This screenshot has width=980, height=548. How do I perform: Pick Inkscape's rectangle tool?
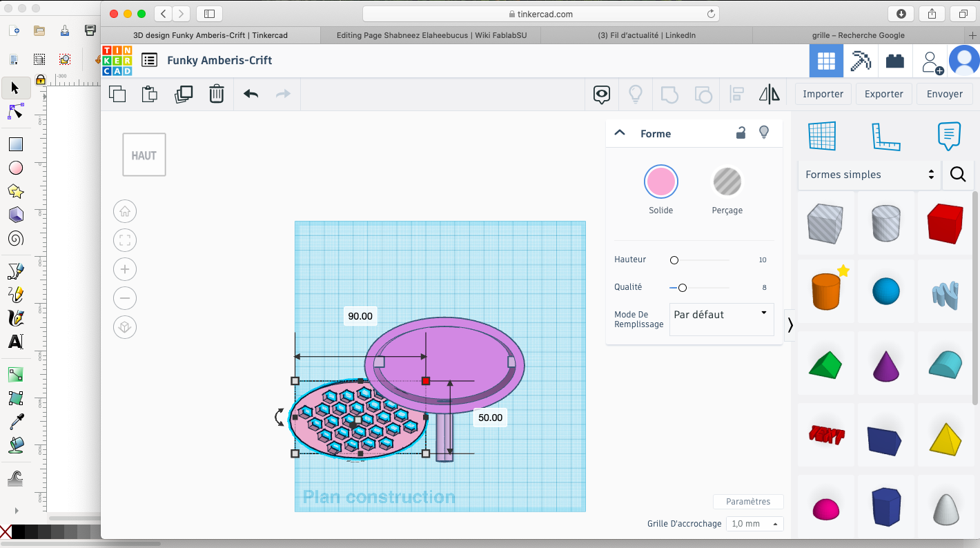(x=15, y=144)
